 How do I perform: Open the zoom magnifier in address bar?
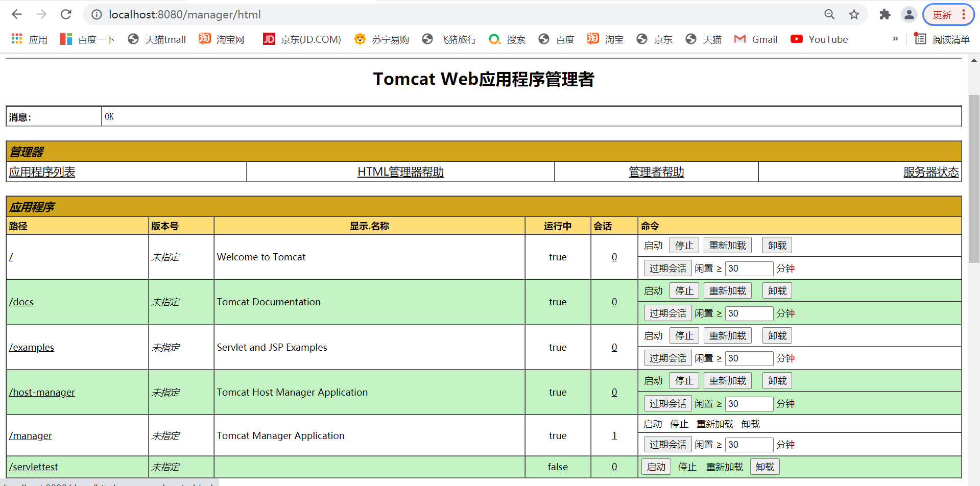pyautogui.click(x=829, y=14)
